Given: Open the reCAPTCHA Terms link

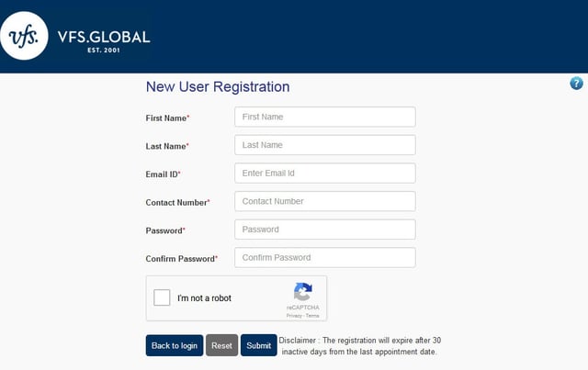Looking at the screenshot, I should click(312, 316).
